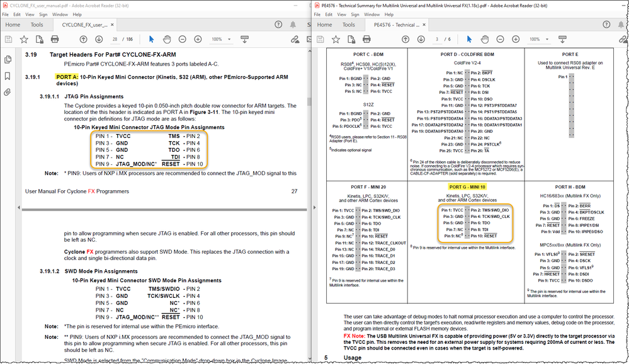
Task: Open help icon in CYCLONE window
Action: click(x=278, y=25)
